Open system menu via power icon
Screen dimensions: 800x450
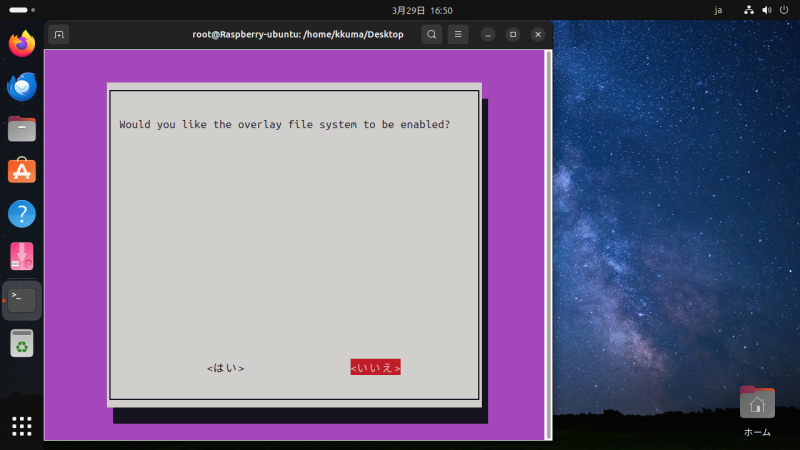pos(784,10)
